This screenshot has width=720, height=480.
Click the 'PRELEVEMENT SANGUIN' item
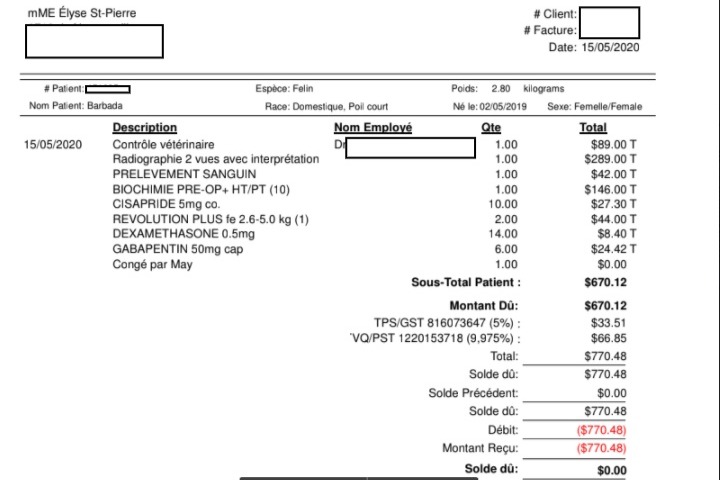click(x=184, y=174)
